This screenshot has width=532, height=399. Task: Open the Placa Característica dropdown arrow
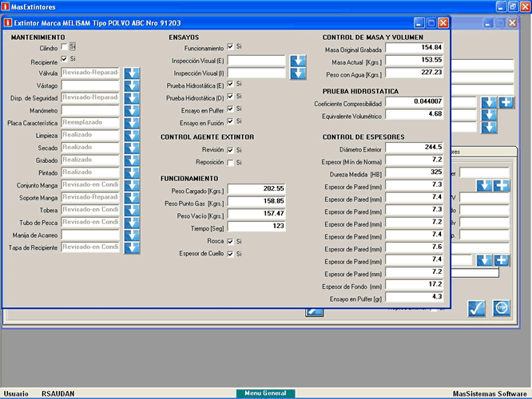tap(132, 123)
